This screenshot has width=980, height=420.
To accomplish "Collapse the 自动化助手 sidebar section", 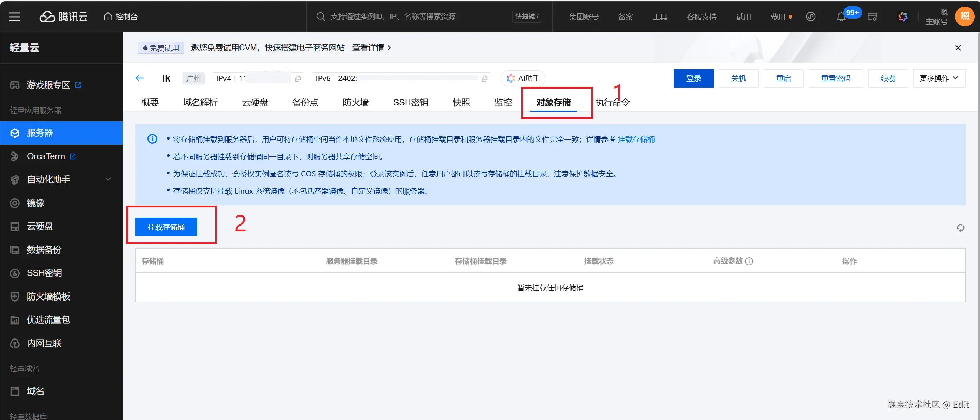I will (x=108, y=179).
